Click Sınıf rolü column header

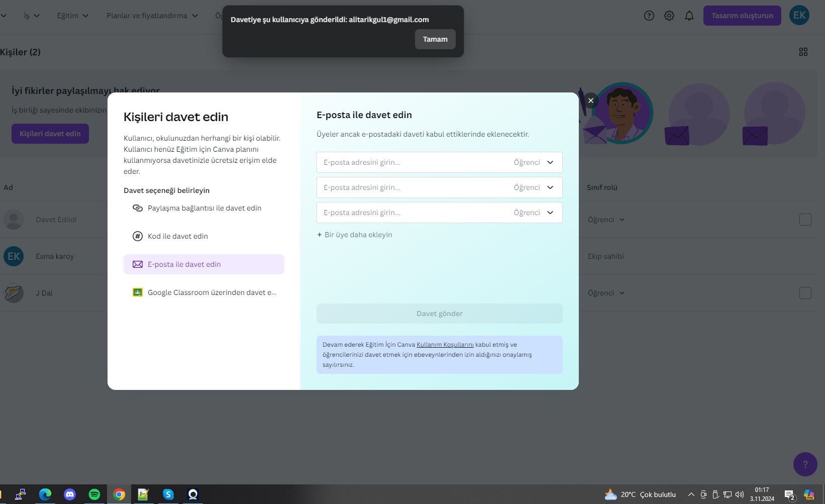click(x=602, y=187)
